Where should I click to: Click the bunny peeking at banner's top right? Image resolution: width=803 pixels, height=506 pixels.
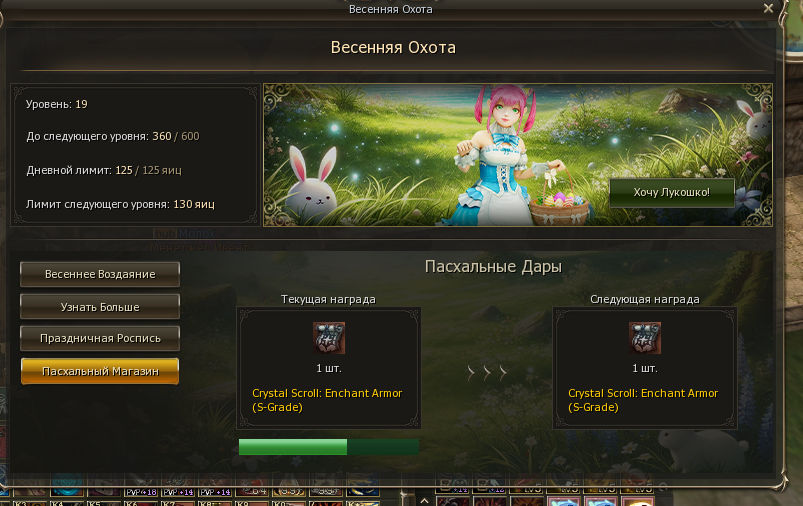755,119
